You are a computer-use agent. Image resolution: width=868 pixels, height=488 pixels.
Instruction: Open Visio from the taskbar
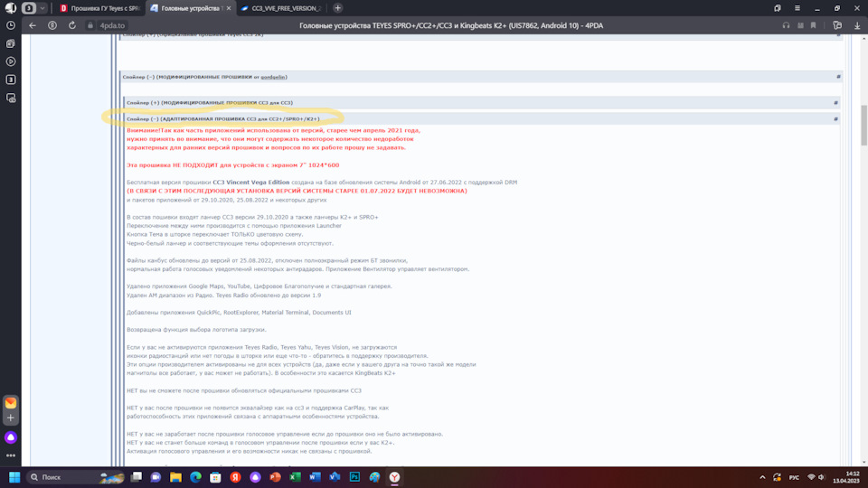click(335, 477)
